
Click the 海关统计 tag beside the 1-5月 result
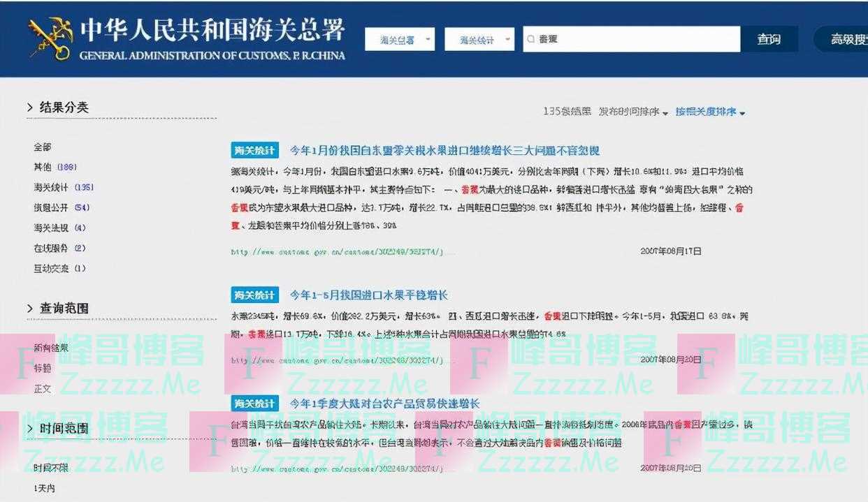[254, 295]
